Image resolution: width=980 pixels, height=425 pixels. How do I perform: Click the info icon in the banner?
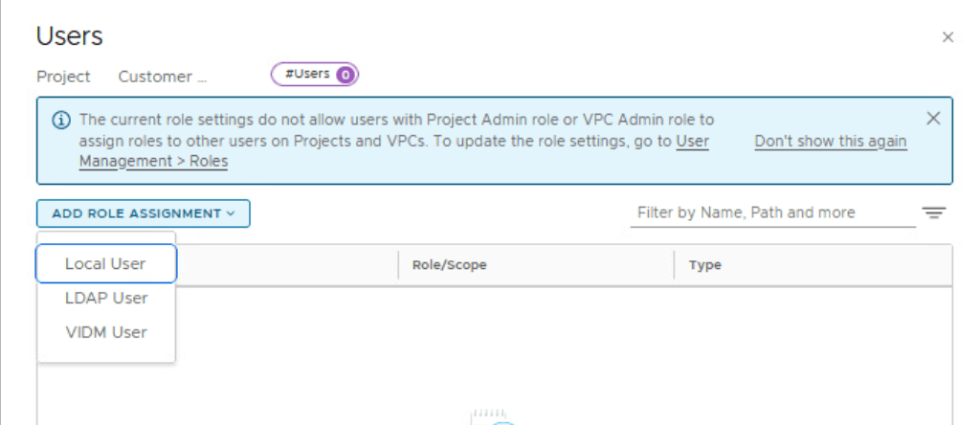[x=61, y=121]
